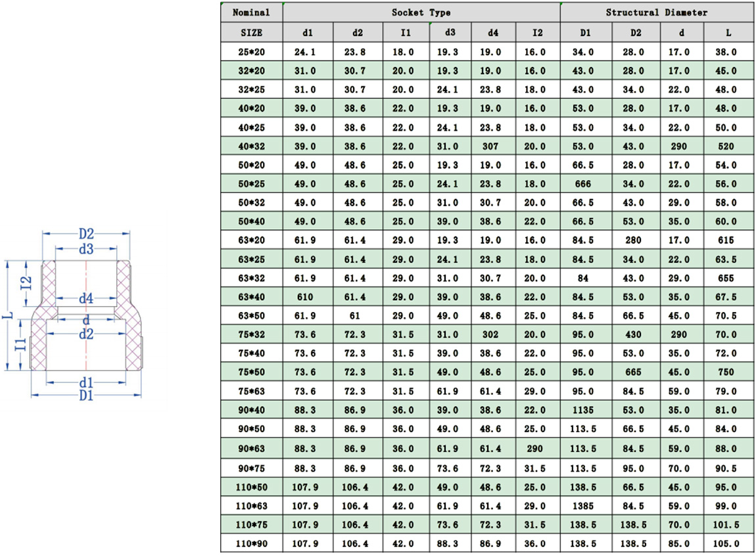The image size is (756, 555).
Task: Click the 'Socket Type' header cell
Action: (421, 12)
